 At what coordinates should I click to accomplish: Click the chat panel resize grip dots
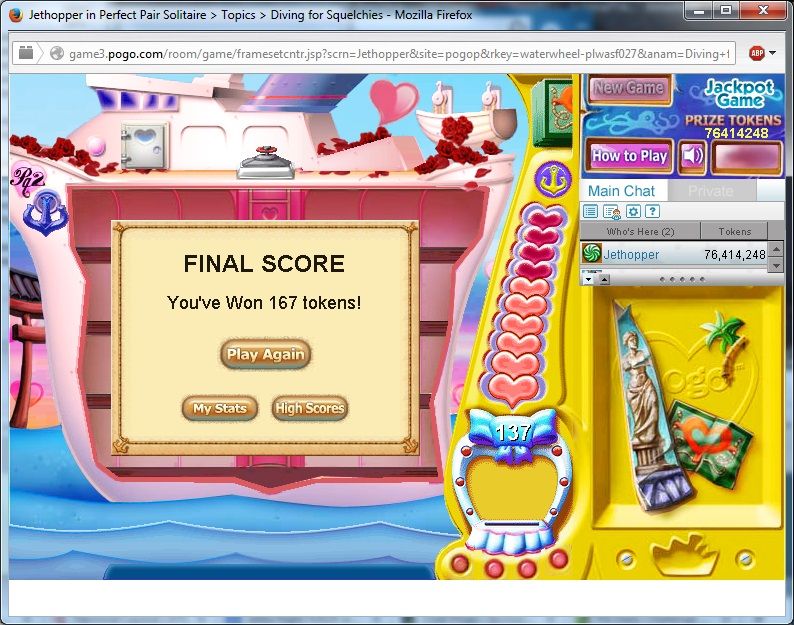point(682,279)
